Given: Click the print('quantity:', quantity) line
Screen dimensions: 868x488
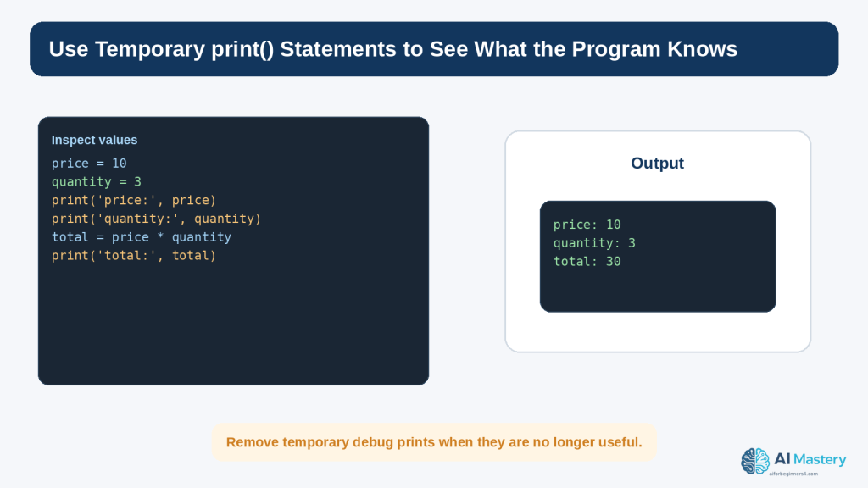Looking at the screenshot, I should 156,219.
